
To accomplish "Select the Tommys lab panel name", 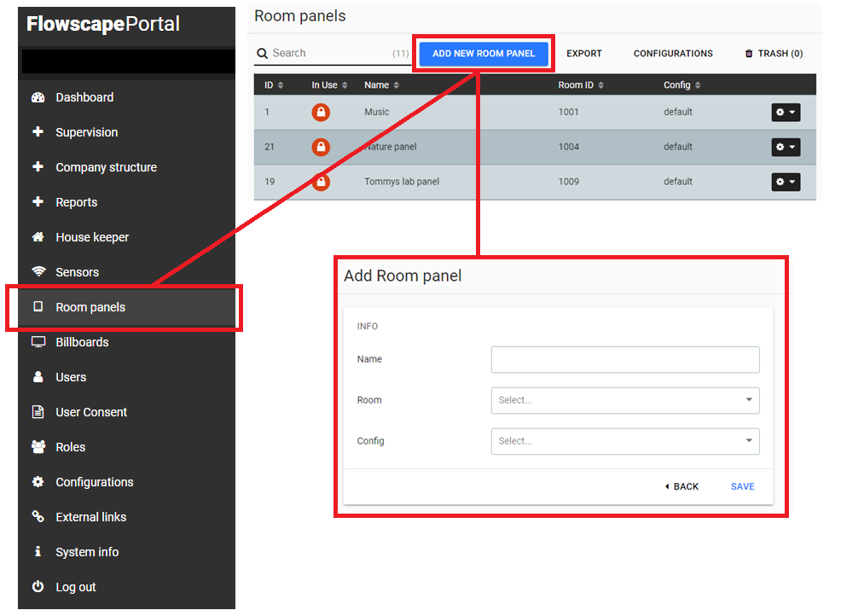I will point(402,182).
